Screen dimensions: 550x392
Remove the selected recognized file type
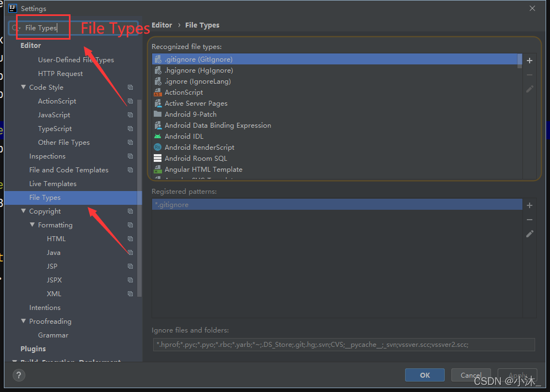(530, 75)
